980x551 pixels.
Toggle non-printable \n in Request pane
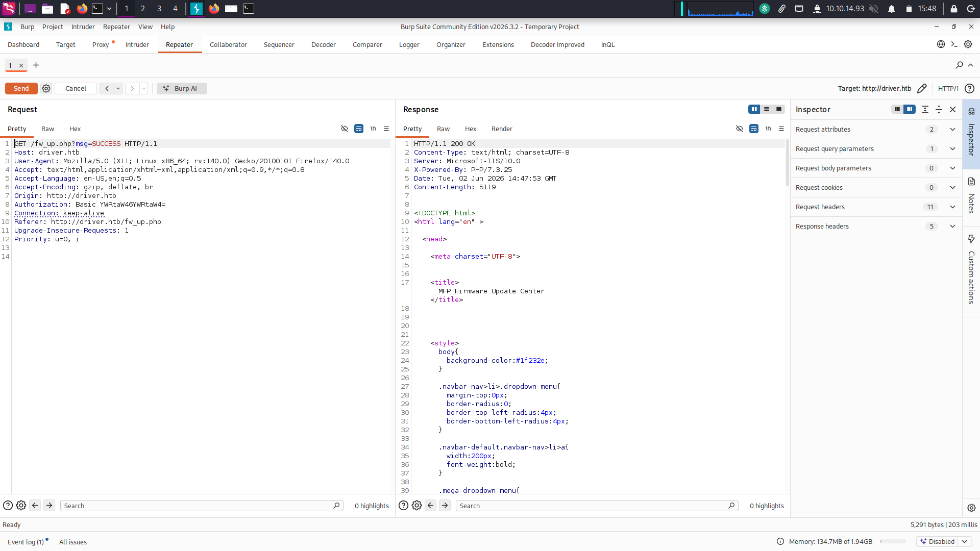pos(373,129)
